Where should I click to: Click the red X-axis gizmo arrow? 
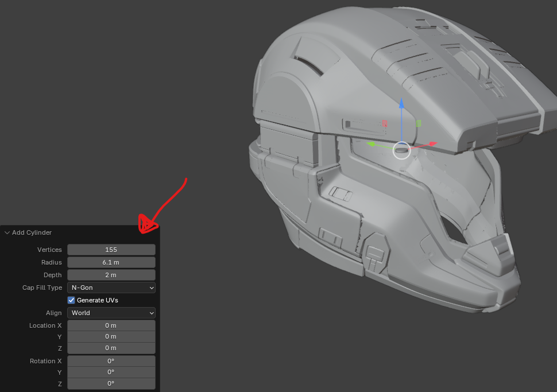[x=432, y=144]
